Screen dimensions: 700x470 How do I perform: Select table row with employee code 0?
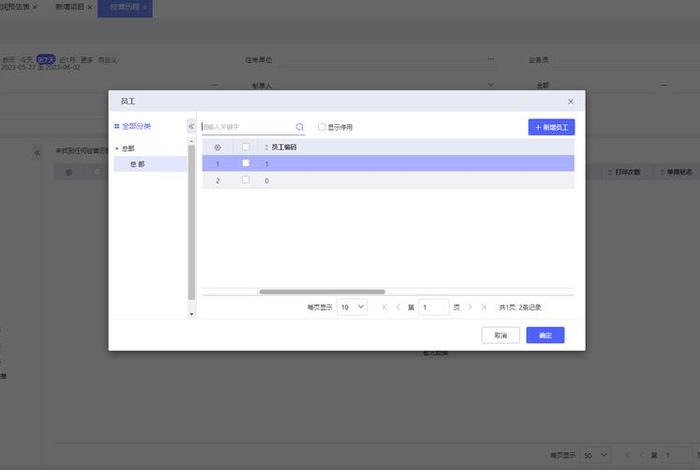tap(388, 180)
